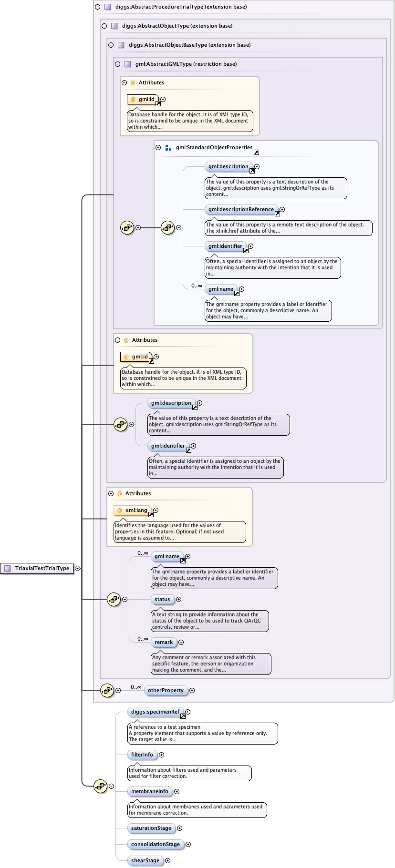Click the diggs:AbstractObjectType purple type icon
Screen dimensions: 395x868
pos(114,26)
